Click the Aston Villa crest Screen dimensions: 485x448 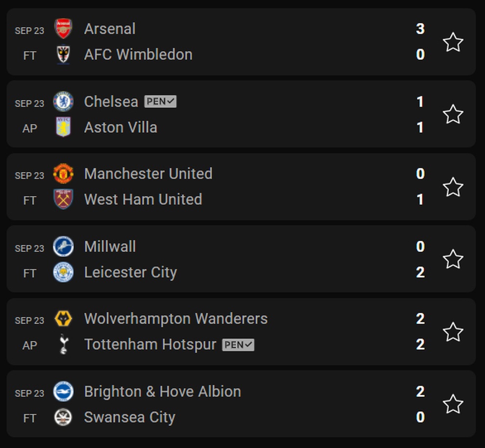point(63,127)
